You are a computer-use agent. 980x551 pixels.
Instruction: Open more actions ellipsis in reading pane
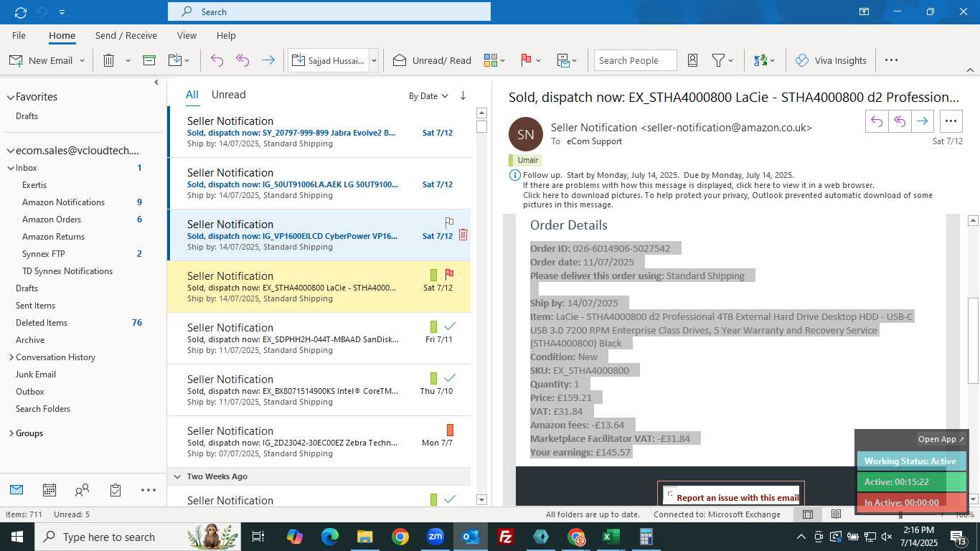click(x=951, y=121)
